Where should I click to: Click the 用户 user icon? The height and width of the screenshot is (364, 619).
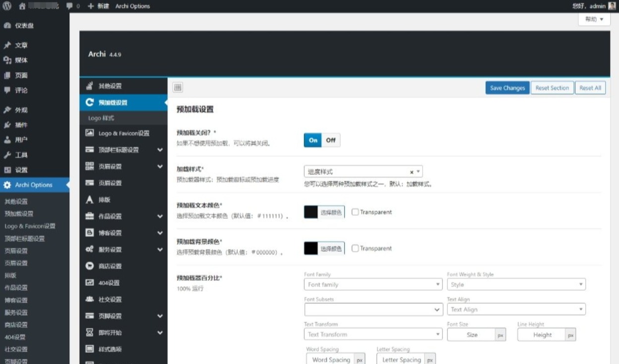[x=7, y=140]
